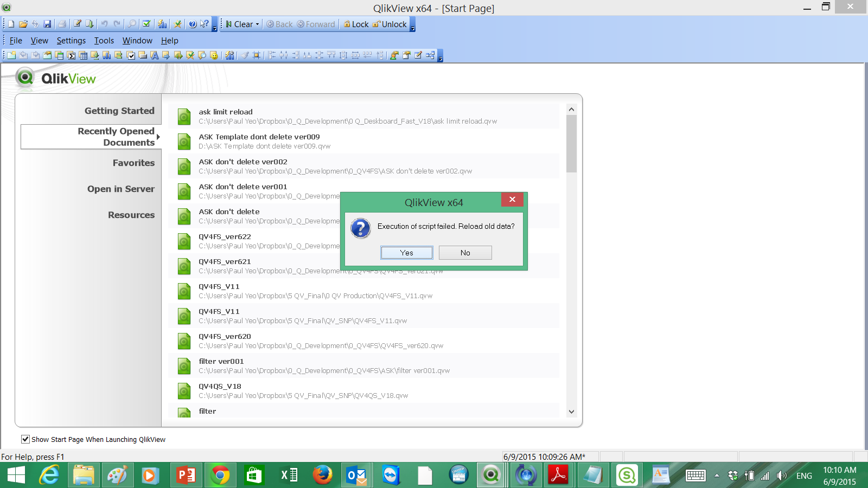Viewport: 868px width, 488px height.
Task: Click the Windows Start button
Action: click(16, 476)
